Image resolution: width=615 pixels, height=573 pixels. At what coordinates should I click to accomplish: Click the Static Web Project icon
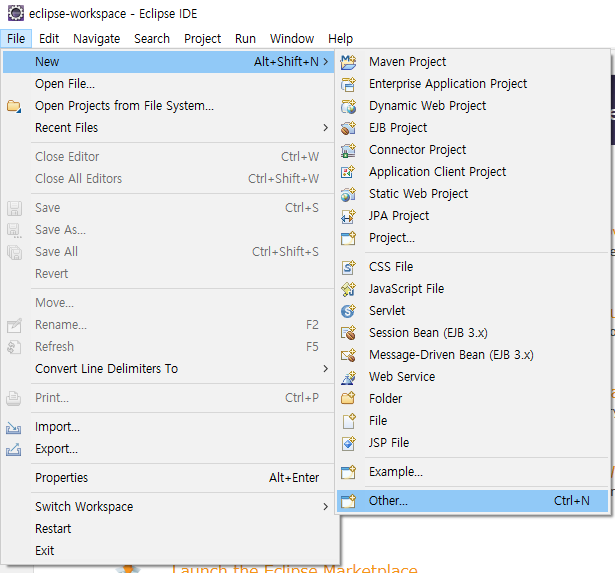click(348, 194)
